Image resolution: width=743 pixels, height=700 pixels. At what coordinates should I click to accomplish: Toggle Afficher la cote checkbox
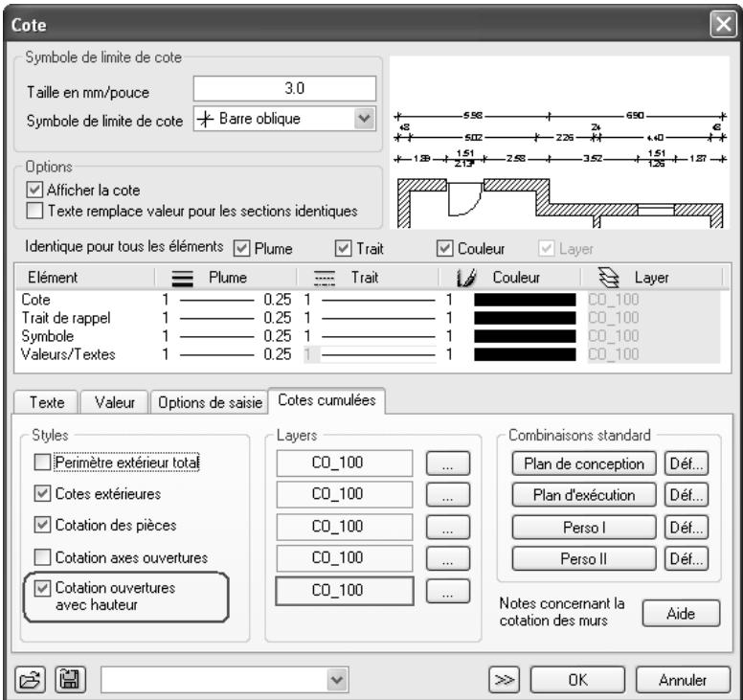tap(34, 190)
